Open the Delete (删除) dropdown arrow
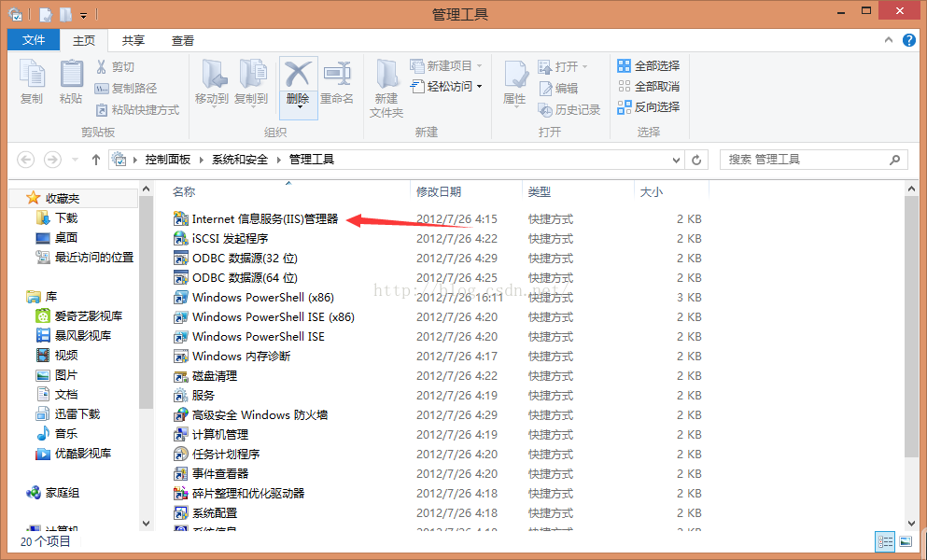The width and height of the screenshot is (927, 560). [x=299, y=107]
